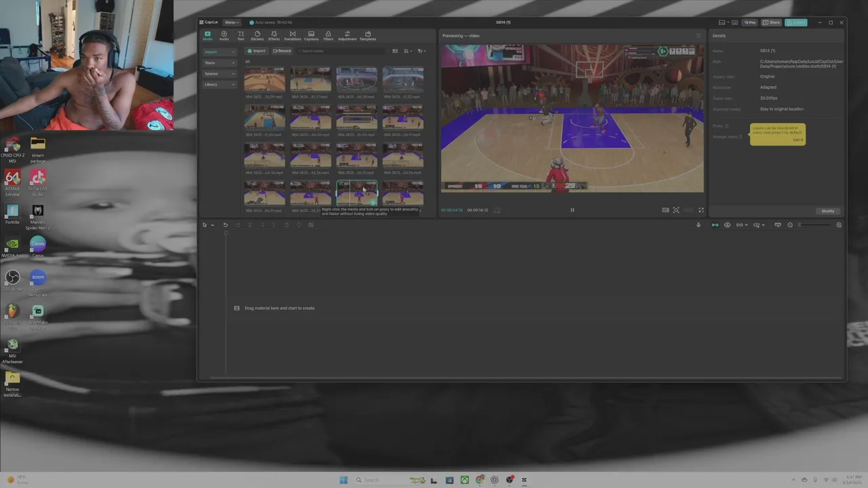
Task: Open the media filter dropdown
Action: pos(421,51)
